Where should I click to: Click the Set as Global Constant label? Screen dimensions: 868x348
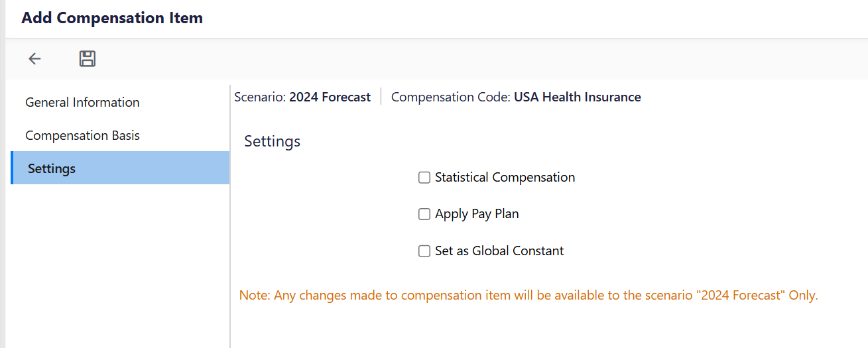point(499,251)
